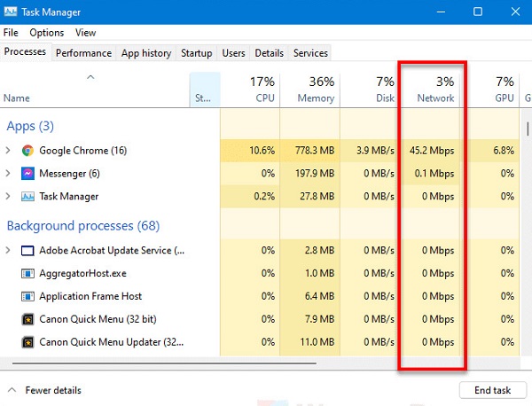Select the Google Chrome (16) row
Viewport: 532px width, 406px height.
click(260, 151)
